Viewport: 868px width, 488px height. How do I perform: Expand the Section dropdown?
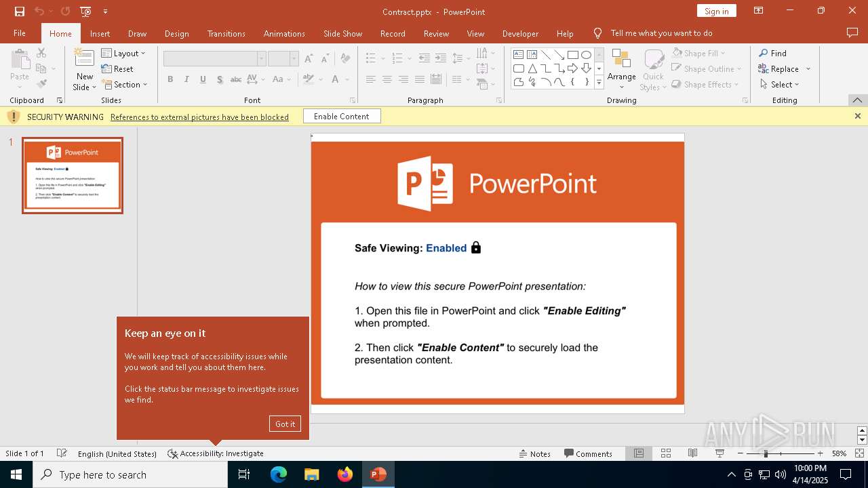(125, 85)
